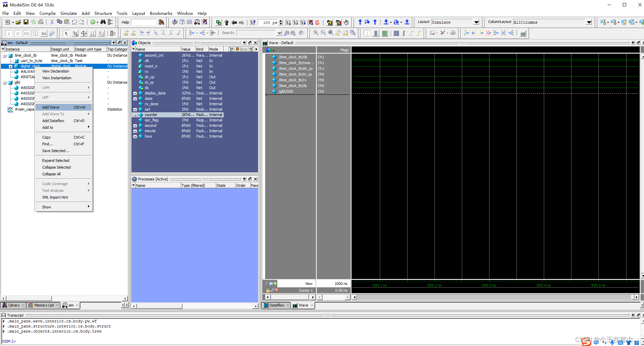Toggle the leaf names button beside Now

click(x=267, y=284)
